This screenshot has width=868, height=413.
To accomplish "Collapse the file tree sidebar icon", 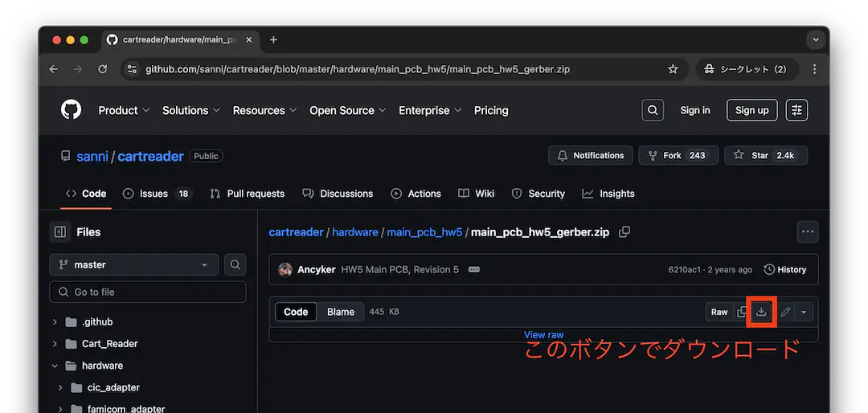I will (x=60, y=232).
